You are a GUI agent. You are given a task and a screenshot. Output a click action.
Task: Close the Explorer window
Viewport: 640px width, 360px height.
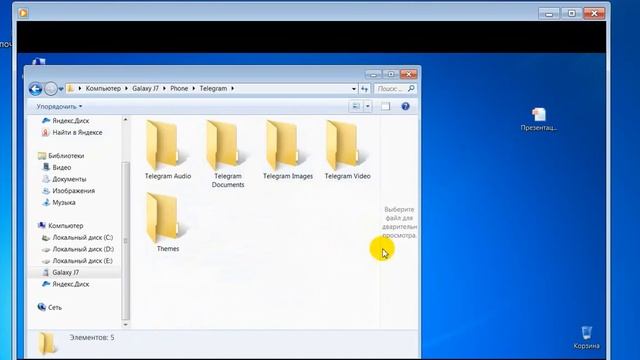408,74
